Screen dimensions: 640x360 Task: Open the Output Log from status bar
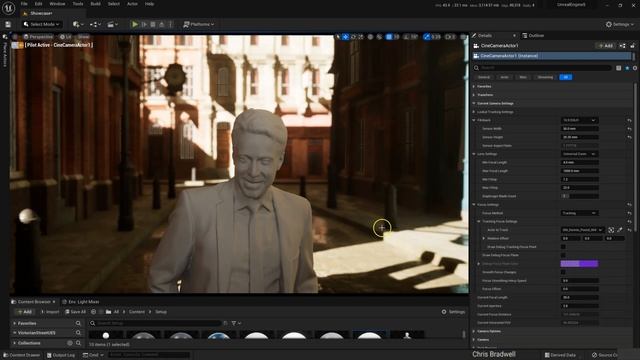pyautogui.click(x=61, y=355)
